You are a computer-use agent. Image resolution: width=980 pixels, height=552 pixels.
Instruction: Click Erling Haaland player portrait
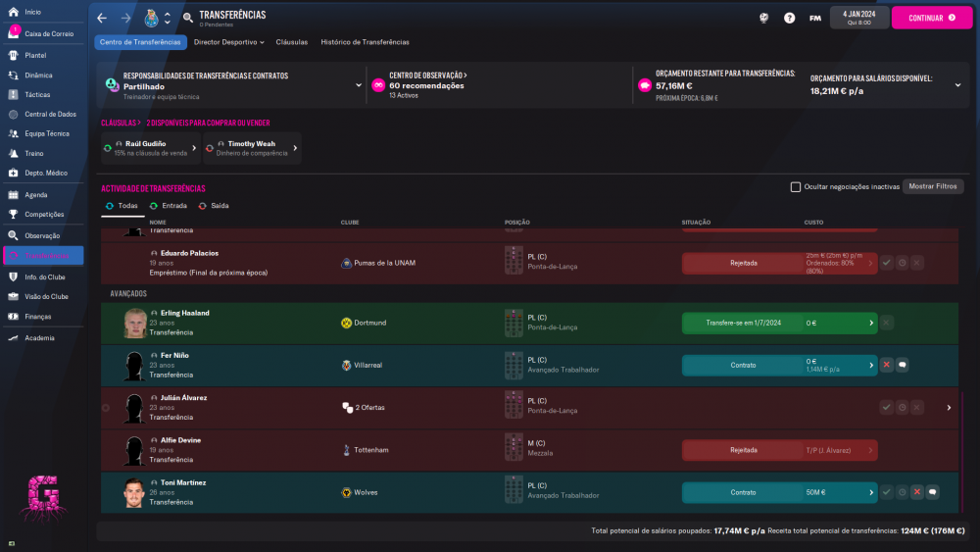[x=135, y=324]
